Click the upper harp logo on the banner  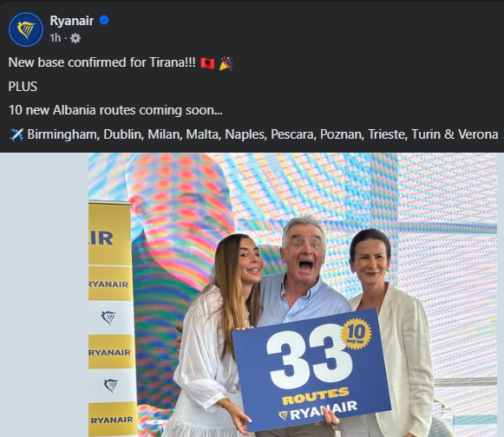(108, 317)
